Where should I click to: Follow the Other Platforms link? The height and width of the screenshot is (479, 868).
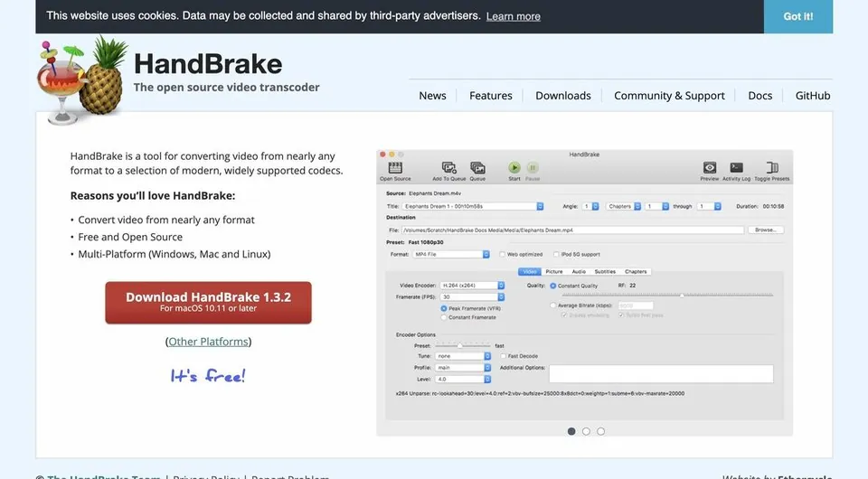[x=208, y=342]
